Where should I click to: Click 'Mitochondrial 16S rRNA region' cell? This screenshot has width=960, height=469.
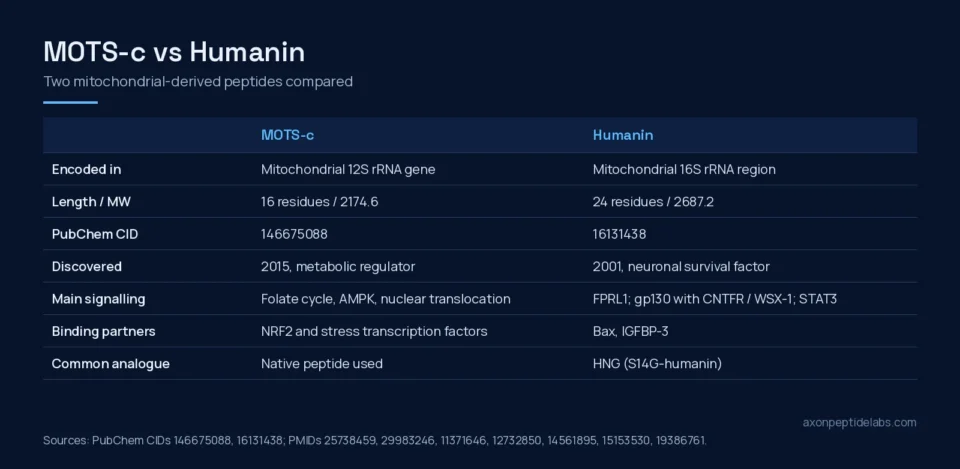tap(684, 170)
